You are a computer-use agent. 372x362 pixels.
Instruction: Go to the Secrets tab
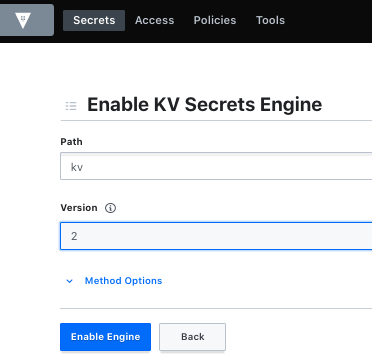coord(94,20)
